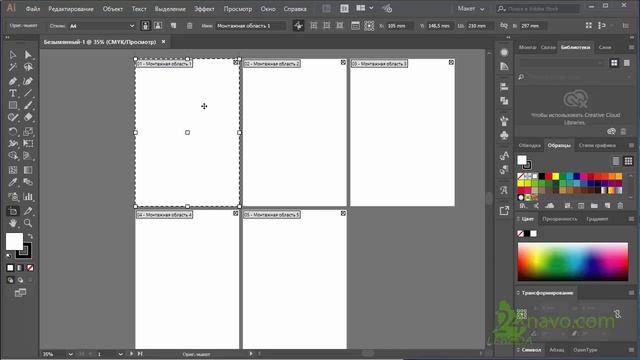Open the Artboard Options icon
This screenshot has height=360, width=640.
356,26
